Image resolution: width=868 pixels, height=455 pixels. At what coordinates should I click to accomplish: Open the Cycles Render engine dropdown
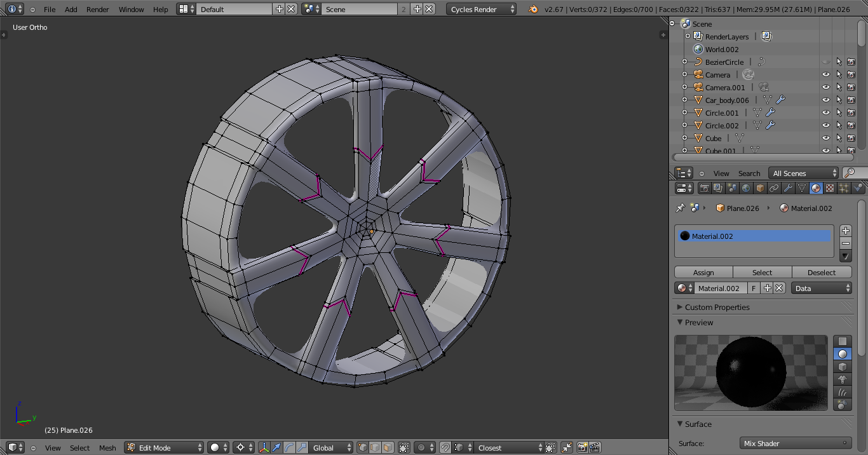481,9
